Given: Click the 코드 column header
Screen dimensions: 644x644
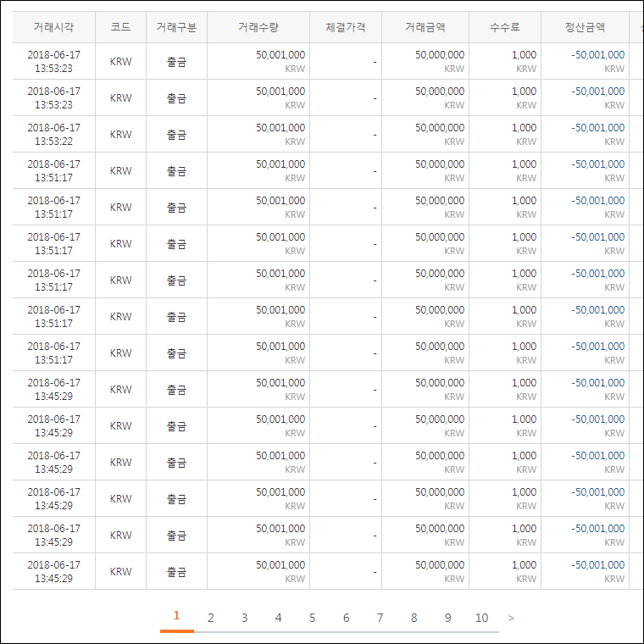Looking at the screenshot, I should click(x=120, y=27).
